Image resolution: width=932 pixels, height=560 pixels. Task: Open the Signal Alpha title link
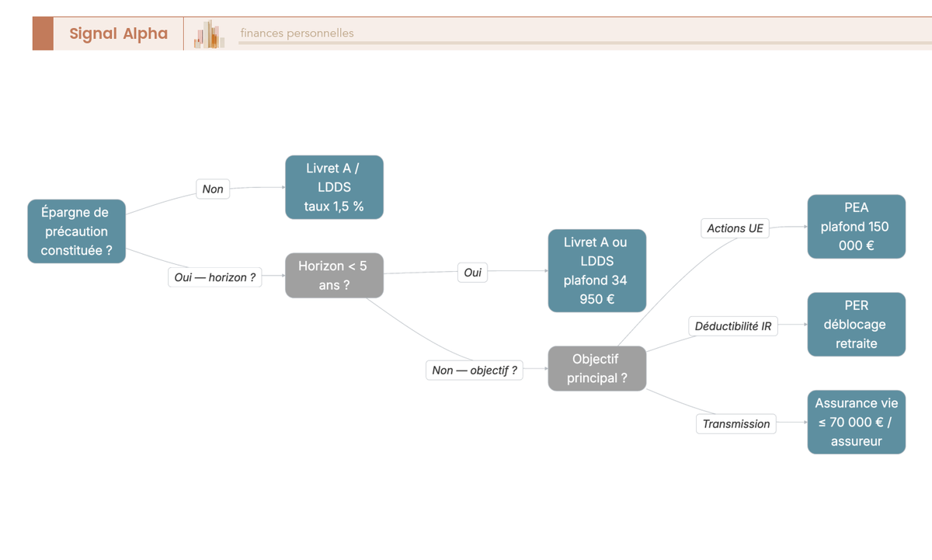click(x=118, y=33)
